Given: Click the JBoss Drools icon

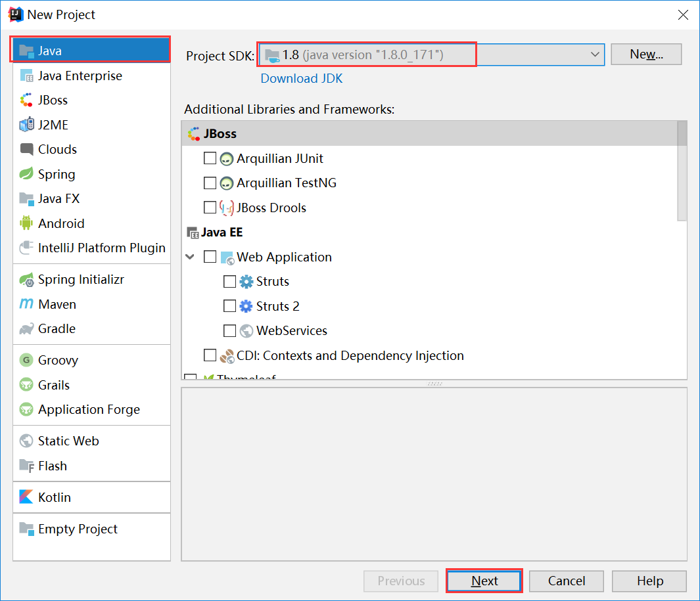Looking at the screenshot, I should (x=227, y=208).
